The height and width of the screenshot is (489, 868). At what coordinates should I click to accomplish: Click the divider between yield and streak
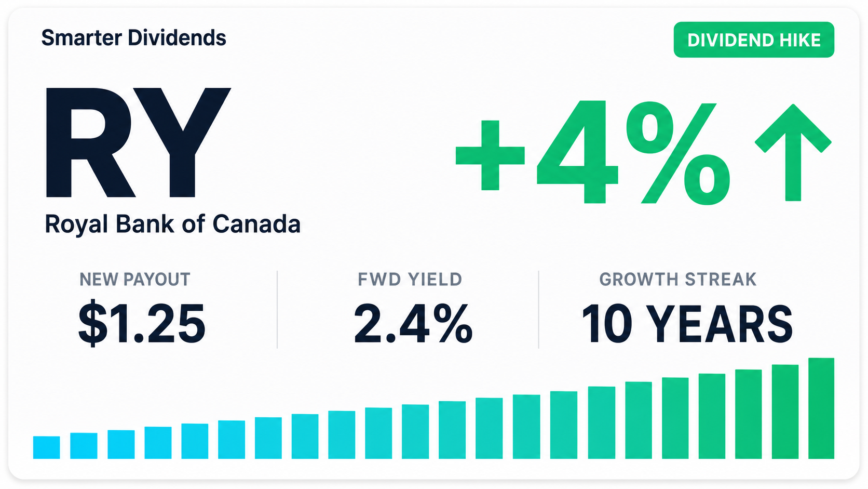(x=539, y=309)
